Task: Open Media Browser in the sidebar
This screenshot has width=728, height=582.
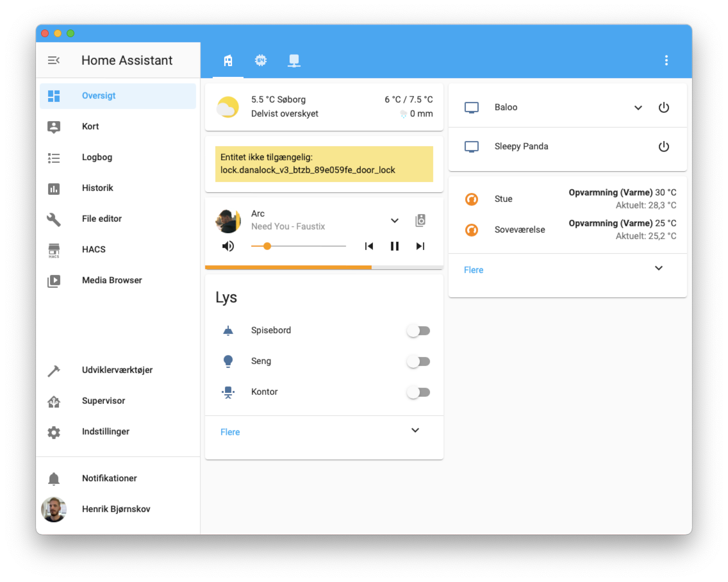Action: tap(118, 280)
